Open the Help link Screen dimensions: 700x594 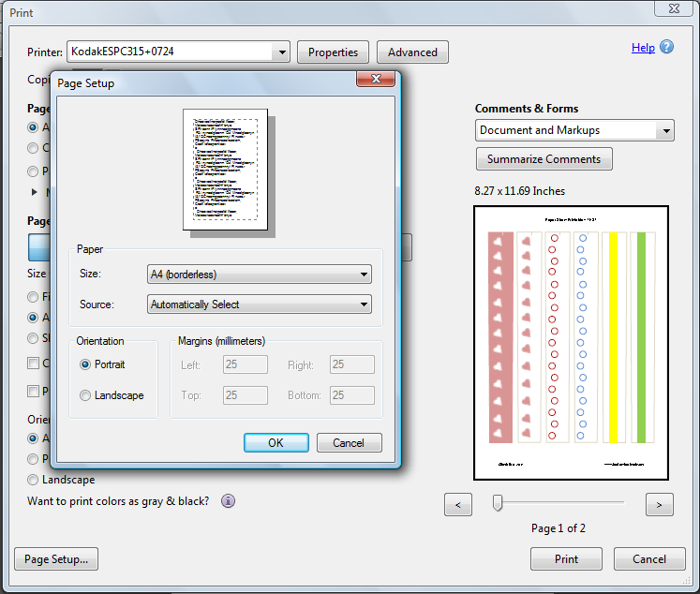click(643, 48)
